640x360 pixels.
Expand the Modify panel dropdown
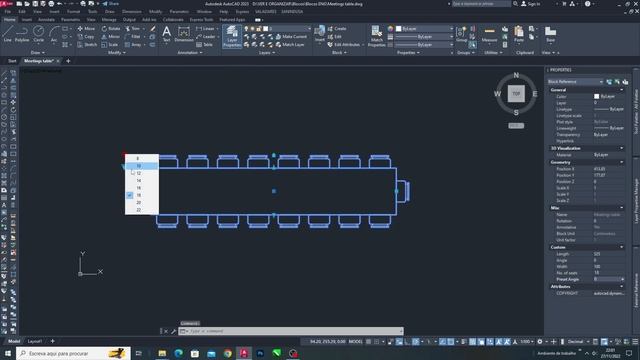point(117,53)
